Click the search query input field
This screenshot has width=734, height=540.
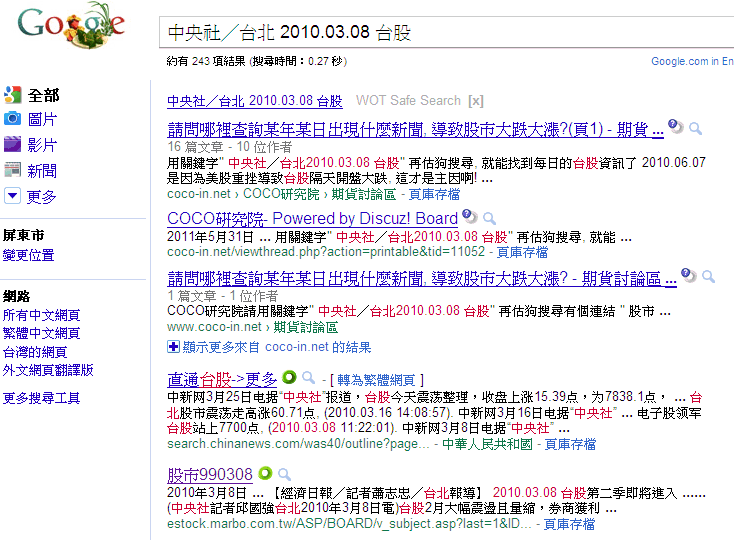[x=446, y=32]
